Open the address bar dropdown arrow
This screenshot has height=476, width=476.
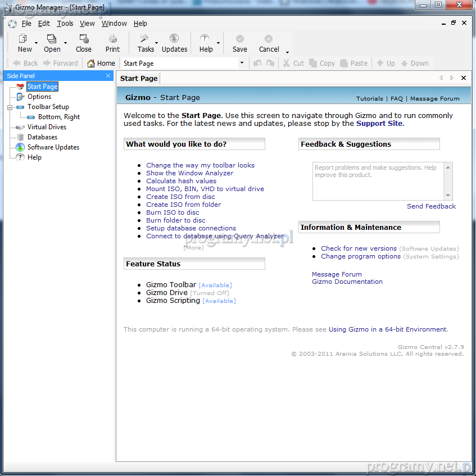point(242,64)
